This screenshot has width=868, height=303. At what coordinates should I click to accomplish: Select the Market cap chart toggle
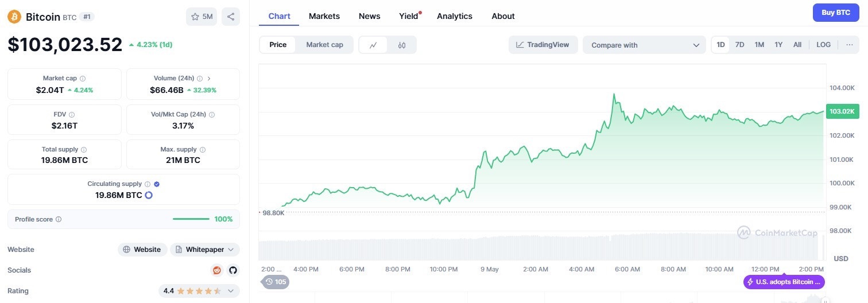point(324,45)
